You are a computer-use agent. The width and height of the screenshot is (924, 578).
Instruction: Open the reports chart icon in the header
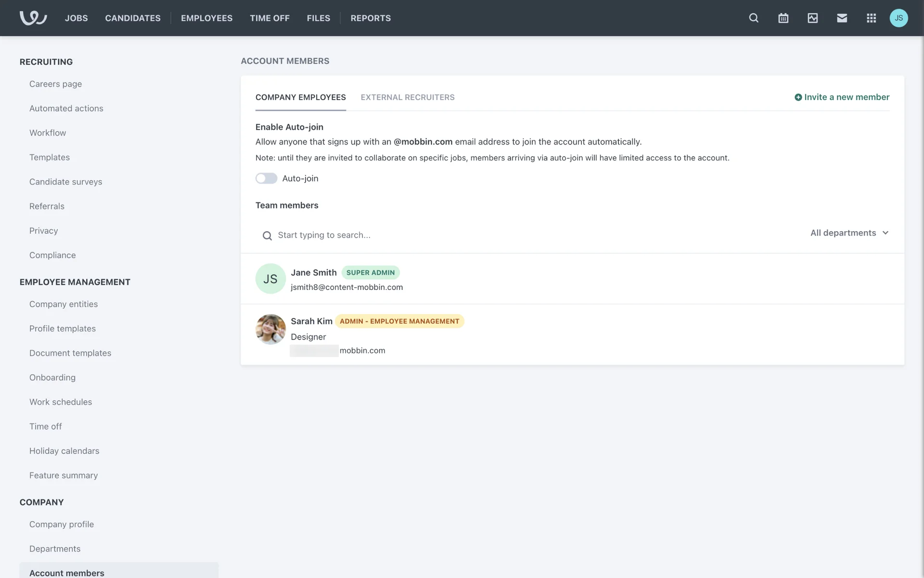pos(812,18)
